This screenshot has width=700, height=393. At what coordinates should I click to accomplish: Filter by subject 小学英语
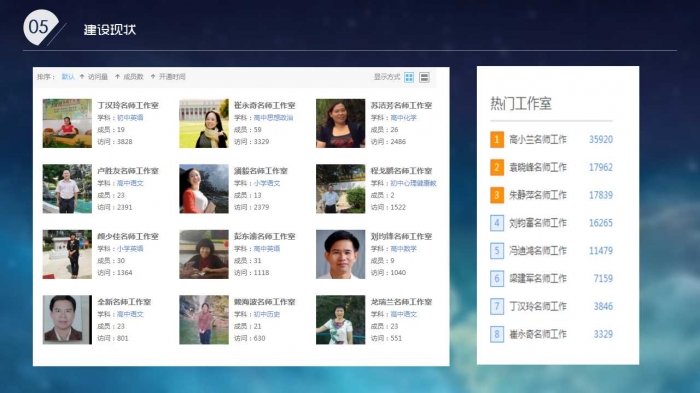(130, 249)
